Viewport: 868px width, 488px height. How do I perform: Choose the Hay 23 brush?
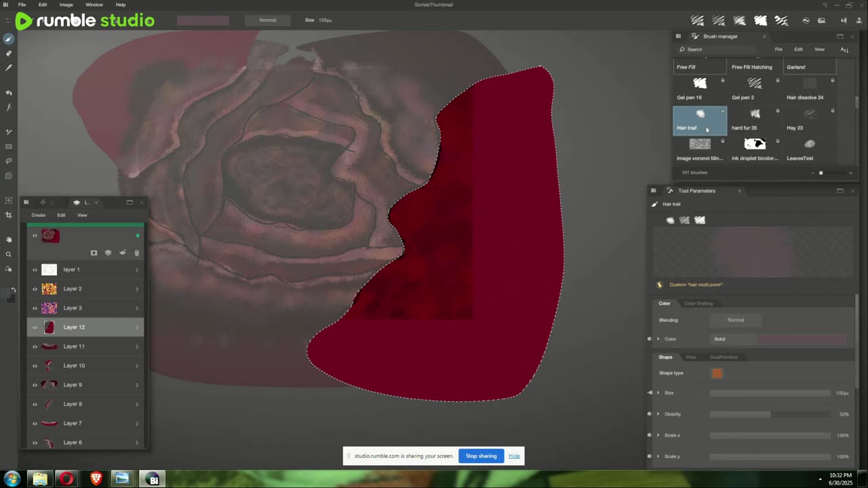[x=809, y=119]
